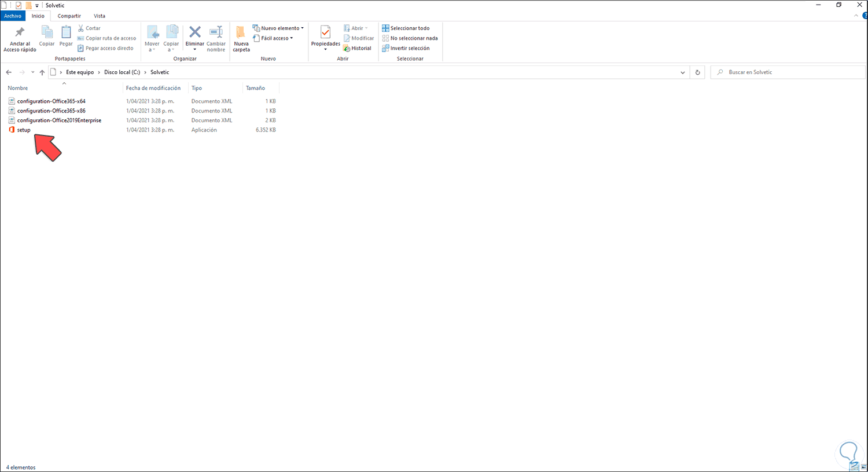
Task: Open the Historial file history
Action: point(357,48)
